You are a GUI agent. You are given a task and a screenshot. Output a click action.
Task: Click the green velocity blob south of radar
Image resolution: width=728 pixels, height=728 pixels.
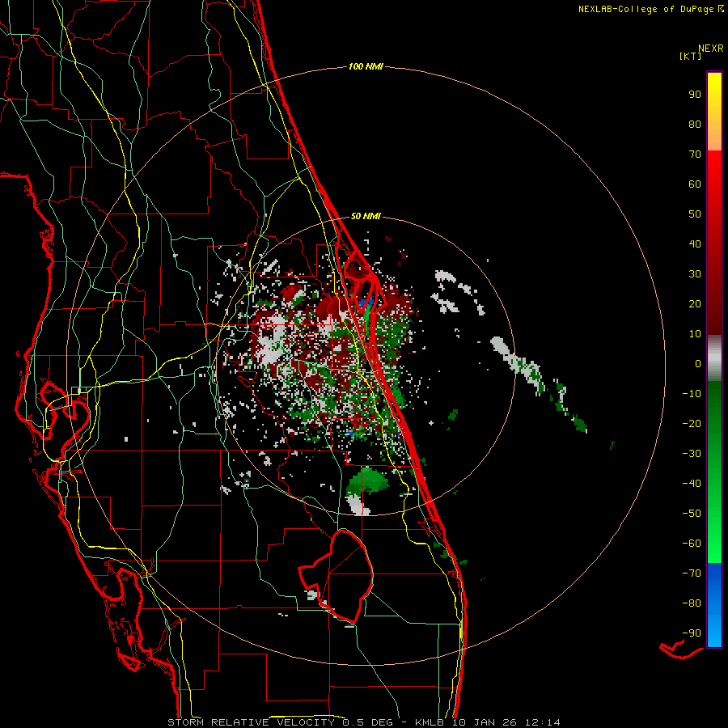click(x=368, y=481)
